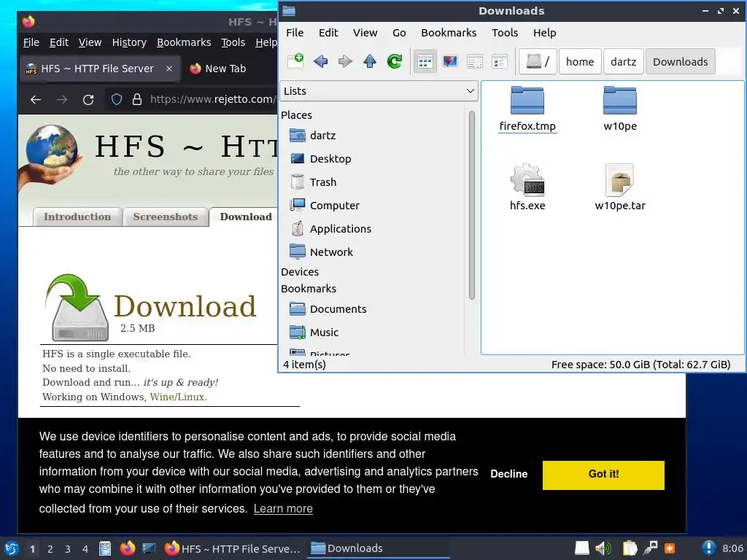Open the start menu bird icon in taskbar
Screen dimensions: 747x560
(12, 548)
